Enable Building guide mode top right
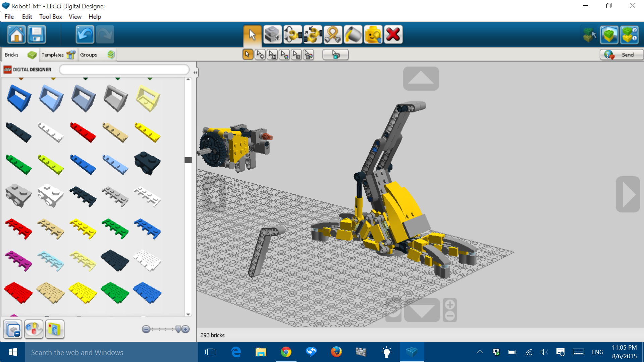Viewport: 644px width, 362px height. 630,35
